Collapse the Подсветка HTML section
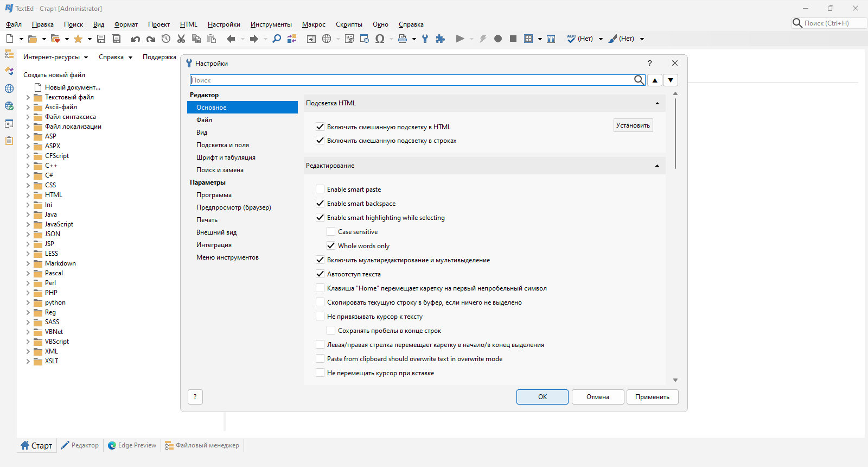868x467 pixels. (657, 103)
